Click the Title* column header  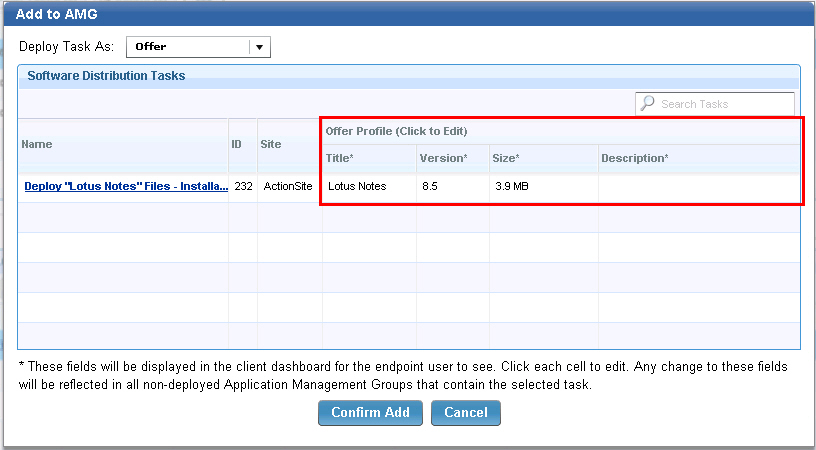pos(369,158)
